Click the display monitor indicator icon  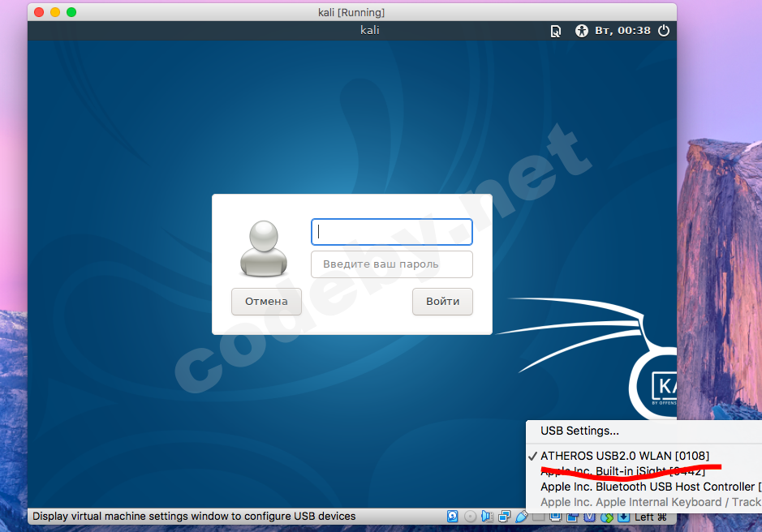(x=555, y=517)
